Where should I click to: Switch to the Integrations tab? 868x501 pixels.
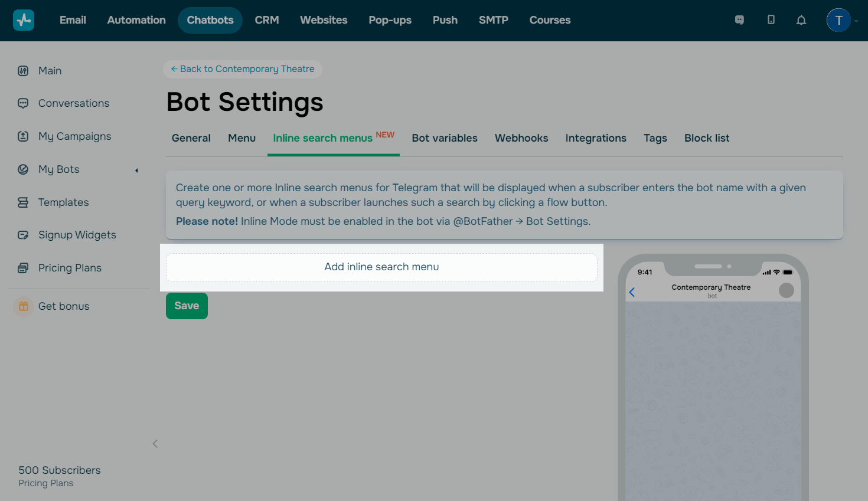point(596,138)
